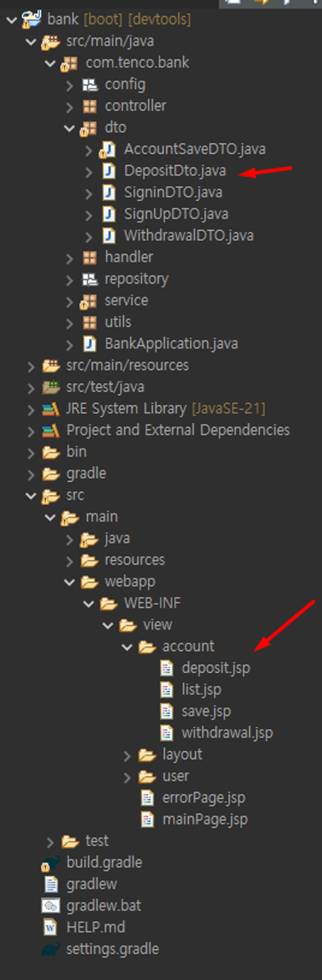Click the config package icon
The height and width of the screenshot is (980, 322).
89,85
